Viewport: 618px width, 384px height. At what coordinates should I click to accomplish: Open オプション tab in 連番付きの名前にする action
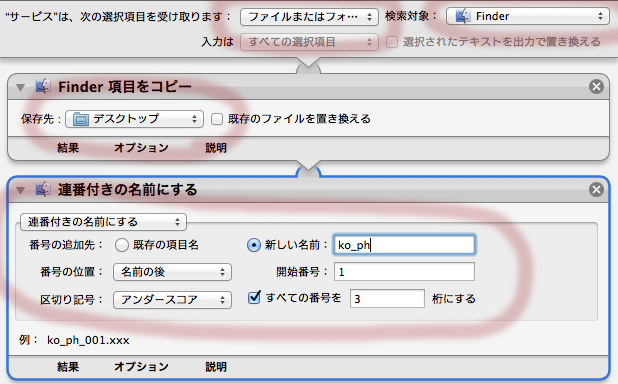click(x=141, y=367)
